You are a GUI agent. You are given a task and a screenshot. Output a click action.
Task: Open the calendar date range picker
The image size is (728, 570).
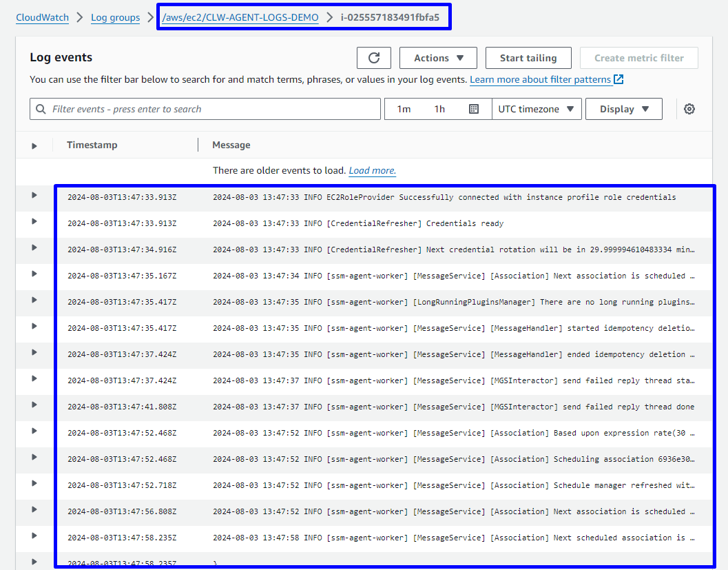tap(474, 109)
